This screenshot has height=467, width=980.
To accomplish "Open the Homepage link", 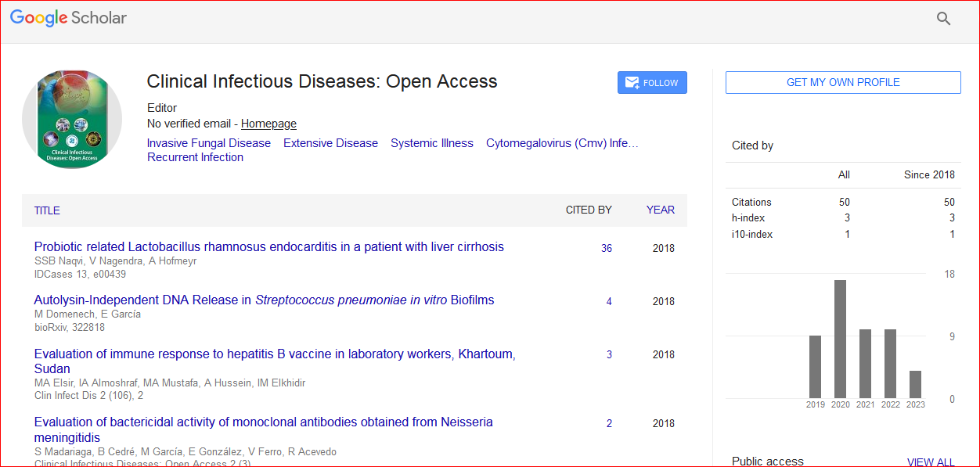I will point(268,124).
